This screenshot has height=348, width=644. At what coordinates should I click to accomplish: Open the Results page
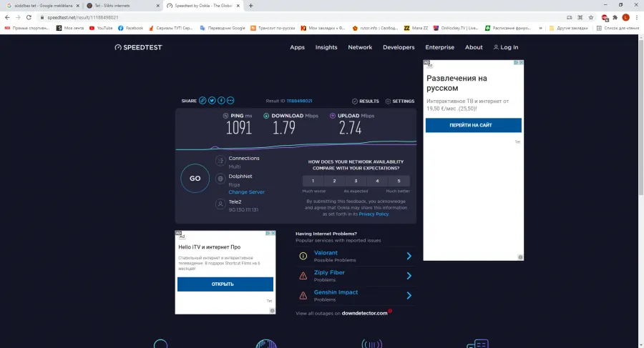366,101
